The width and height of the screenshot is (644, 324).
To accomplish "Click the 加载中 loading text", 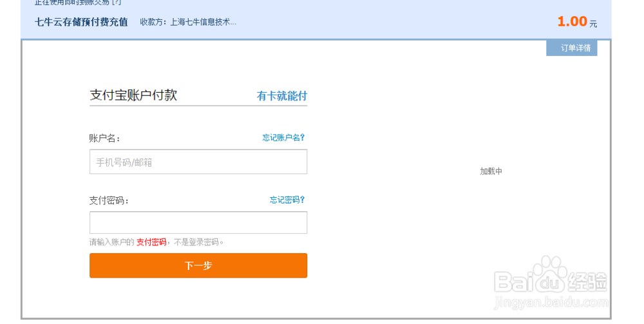I will click(x=491, y=171).
